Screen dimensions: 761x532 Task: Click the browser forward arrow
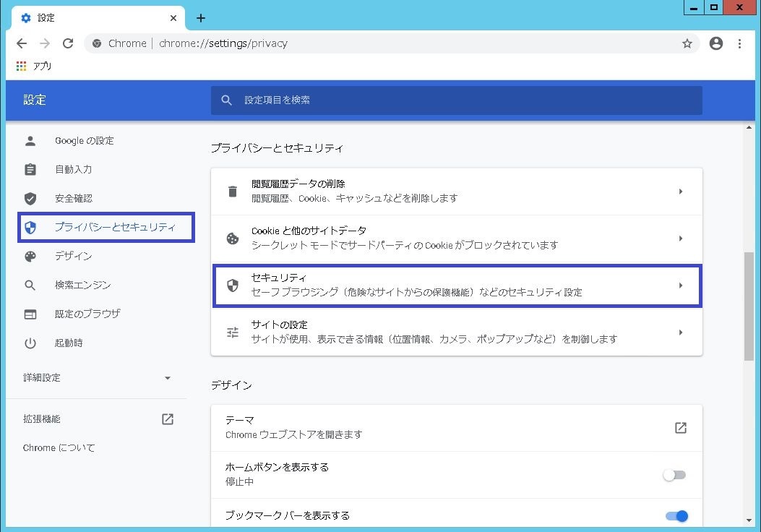click(45, 43)
